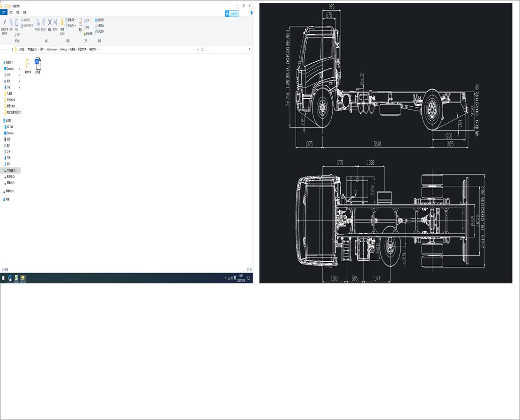Click Select all in the ribbon
Image resolution: width=520 pixels, height=420 pixels.
pyautogui.click(x=99, y=20)
